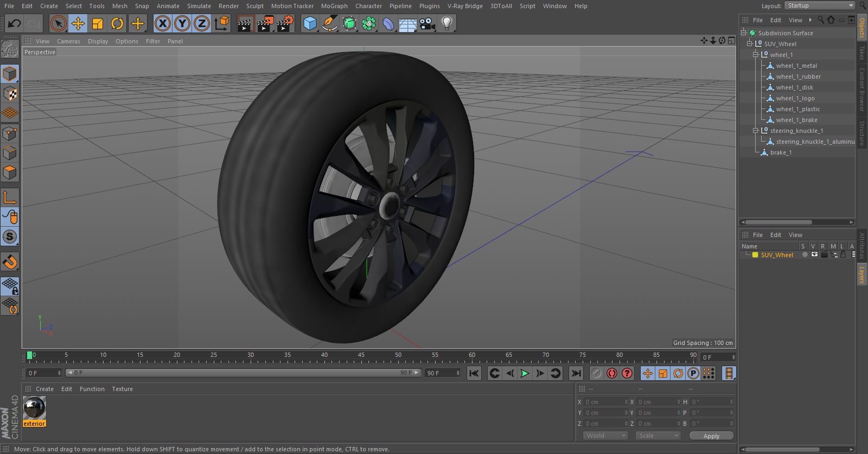The height and width of the screenshot is (454, 868).
Task: Toggle the Solo S mode icon
Action: coord(10,236)
